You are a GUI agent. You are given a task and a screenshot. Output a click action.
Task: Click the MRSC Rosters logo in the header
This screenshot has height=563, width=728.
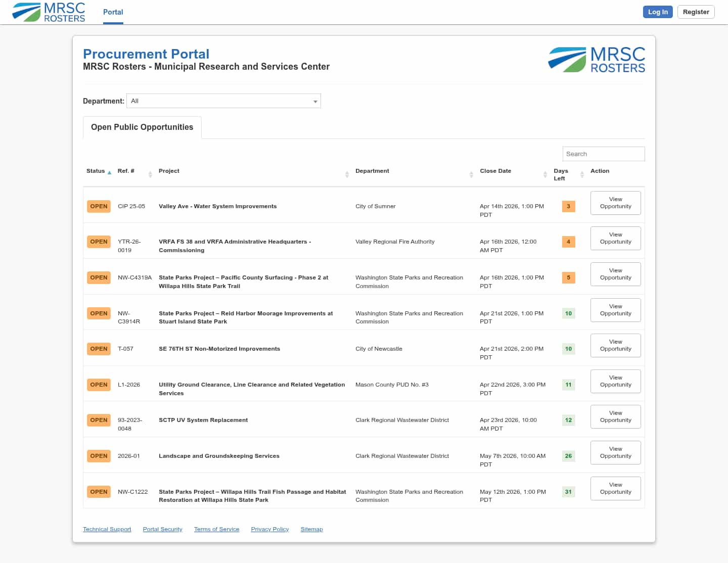(x=49, y=12)
